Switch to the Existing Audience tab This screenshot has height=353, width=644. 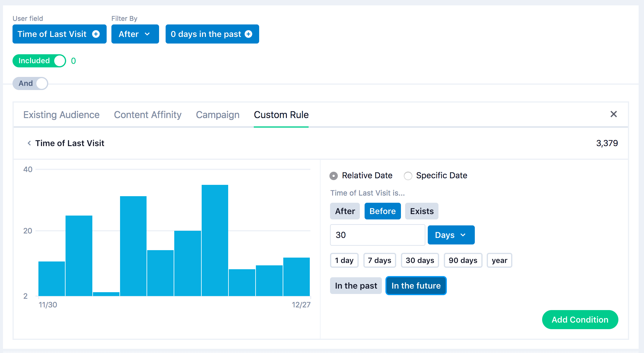[61, 115]
